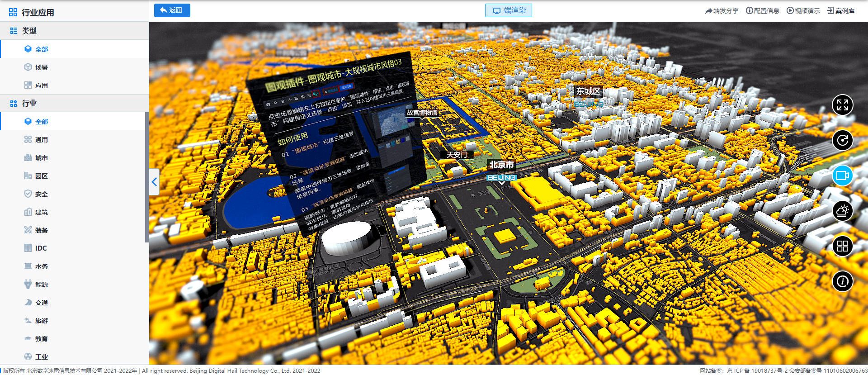Collapse the left sidebar with arrow handle

(x=154, y=182)
